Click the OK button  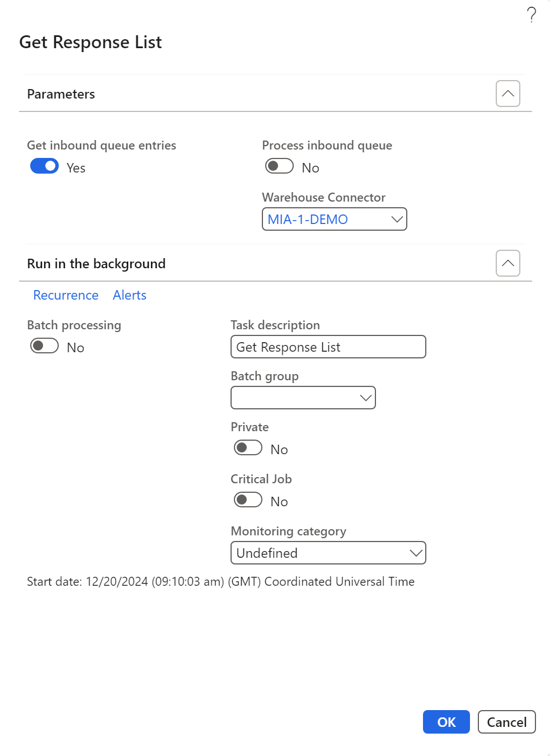point(446,722)
